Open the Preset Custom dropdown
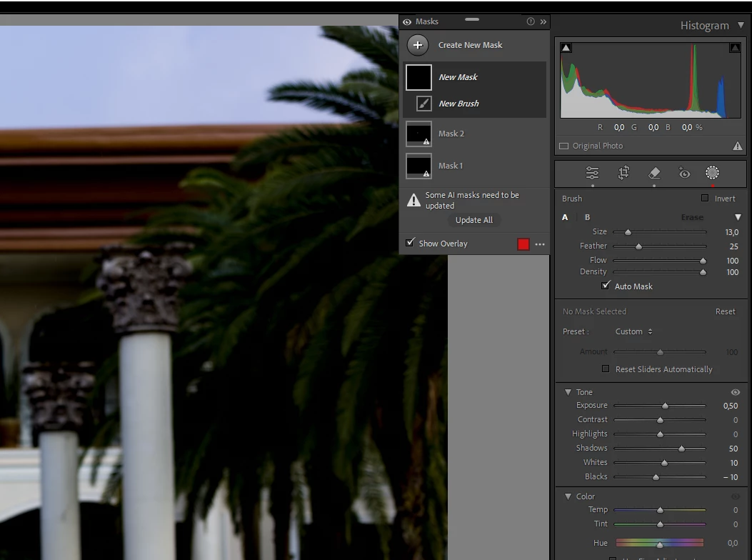The width and height of the screenshot is (752, 560). pyautogui.click(x=633, y=331)
